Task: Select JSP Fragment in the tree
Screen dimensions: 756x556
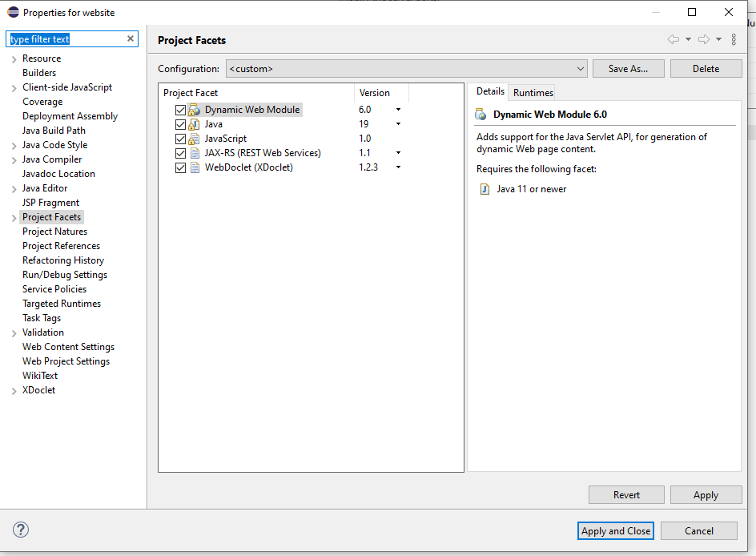Action: coord(50,203)
